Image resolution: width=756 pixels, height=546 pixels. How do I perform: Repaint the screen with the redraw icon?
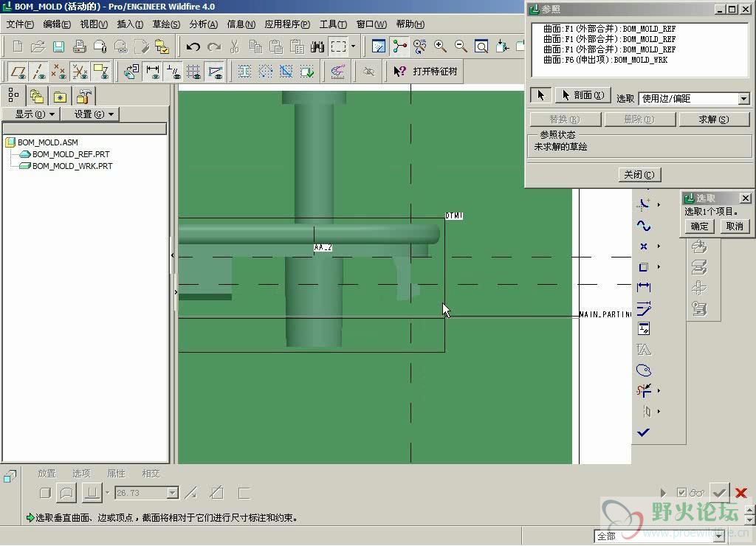click(x=379, y=46)
